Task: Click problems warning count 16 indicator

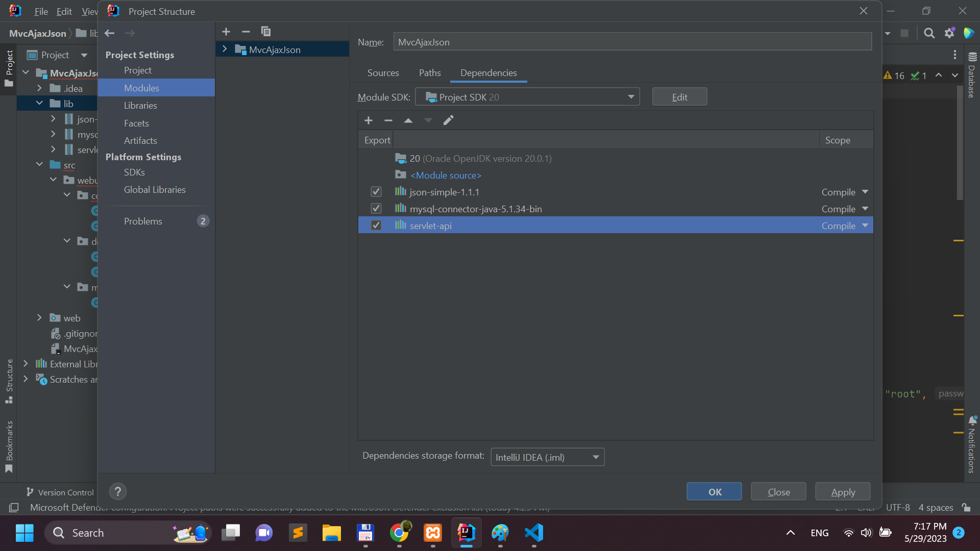Action: (894, 76)
